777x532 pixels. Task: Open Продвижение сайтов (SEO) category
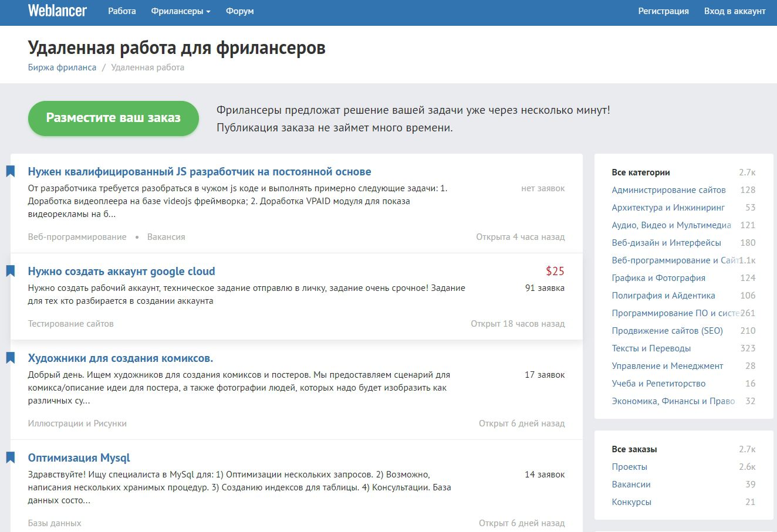pos(667,331)
